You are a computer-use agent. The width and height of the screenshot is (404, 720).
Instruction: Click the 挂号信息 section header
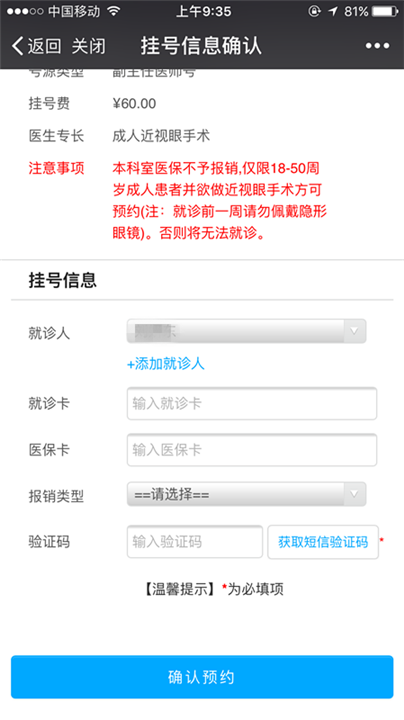[62, 280]
